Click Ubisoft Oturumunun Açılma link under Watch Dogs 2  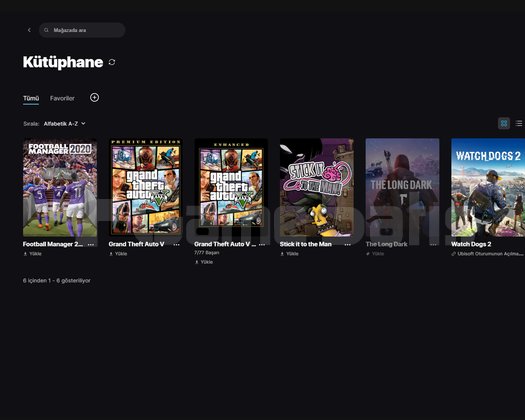pos(488,254)
